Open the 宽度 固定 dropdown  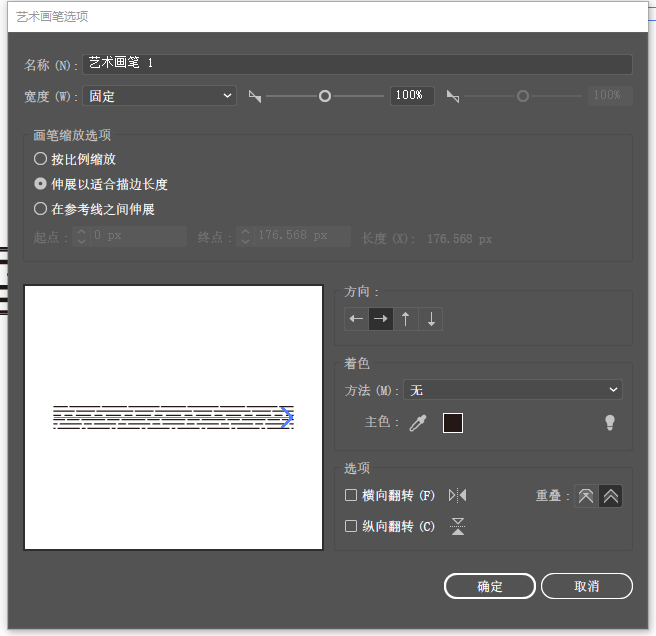click(x=159, y=96)
